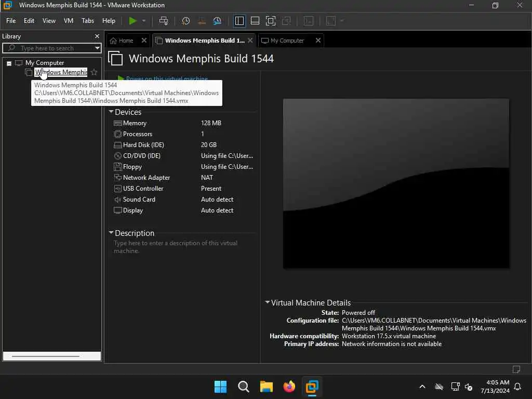Open Windows taskbar Search
The width and height of the screenshot is (532, 399).
pyautogui.click(x=243, y=387)
